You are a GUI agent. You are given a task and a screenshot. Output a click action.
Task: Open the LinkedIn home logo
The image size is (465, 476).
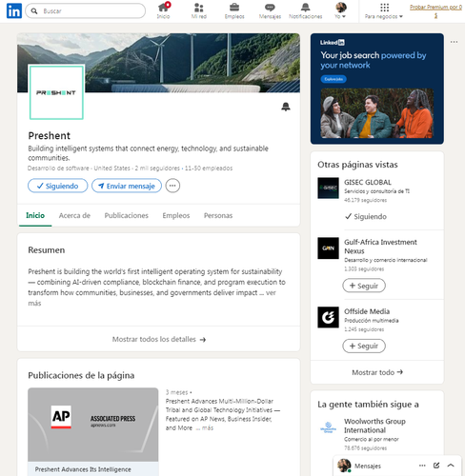pos(14,11)
